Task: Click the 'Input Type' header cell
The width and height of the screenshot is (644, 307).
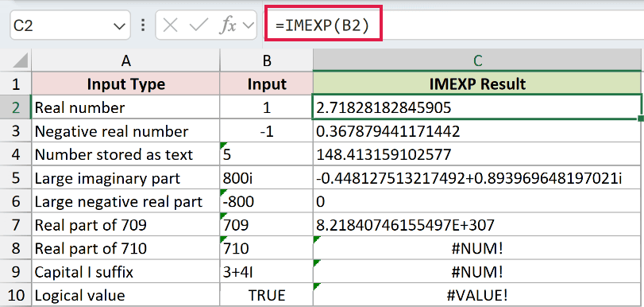Action: (125, 84)
